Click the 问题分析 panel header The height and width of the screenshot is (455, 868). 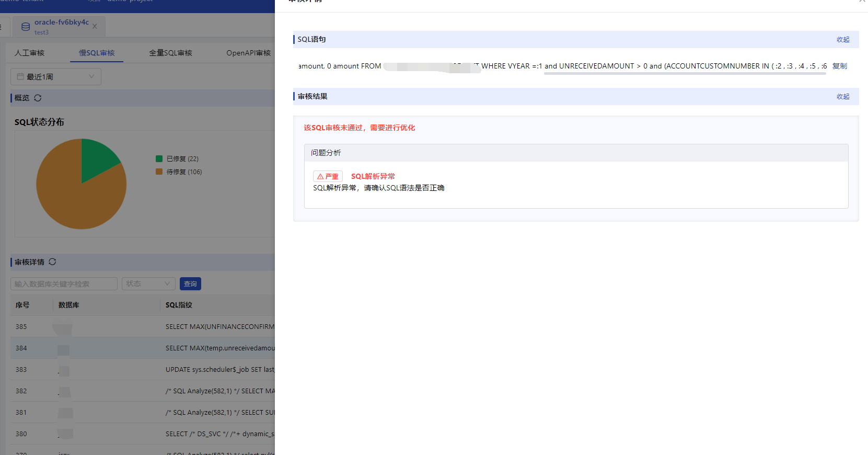coord(576,153)
